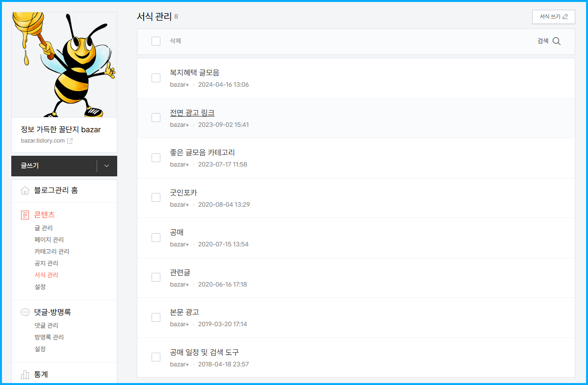Click the 검색 label
The height and width of the screenshot is (385, 588).
click(x=543, y=41)
